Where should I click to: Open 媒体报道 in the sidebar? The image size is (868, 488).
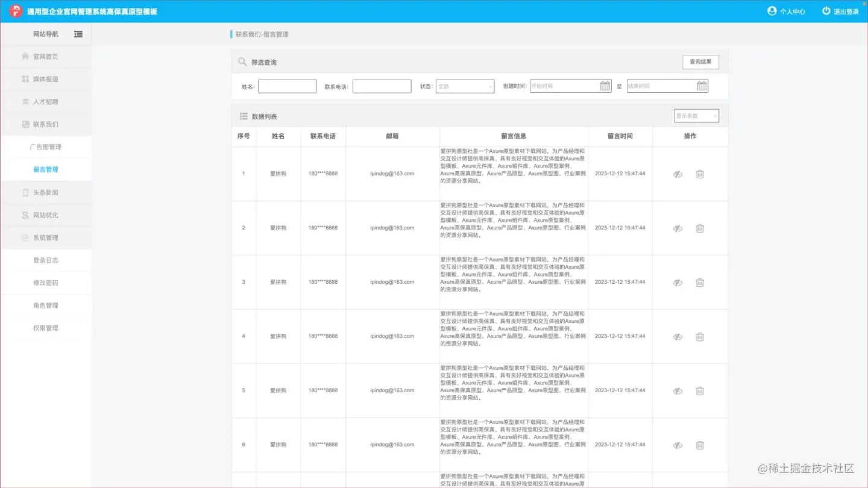pyautogui.click(x=46, y=79)
